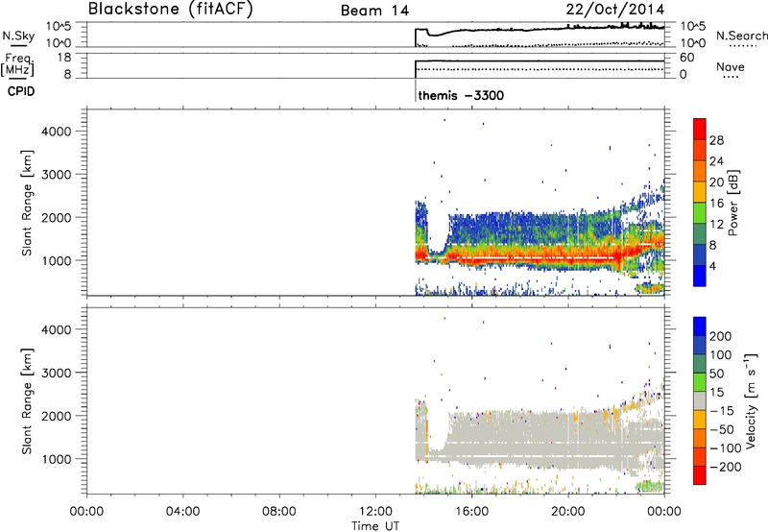Click the '08:00' time tick label
Viewport: 768px width, 532px height.
point(279,512)
